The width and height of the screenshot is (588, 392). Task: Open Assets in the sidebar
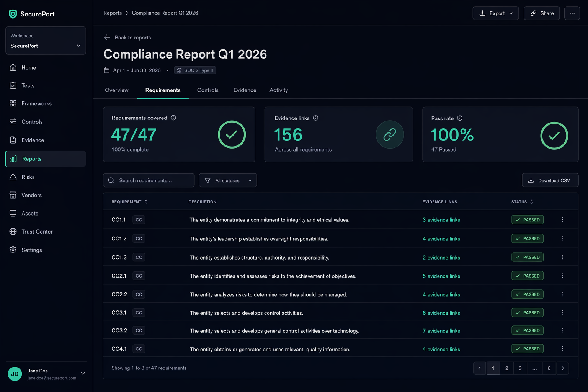(x=46, y=213)
